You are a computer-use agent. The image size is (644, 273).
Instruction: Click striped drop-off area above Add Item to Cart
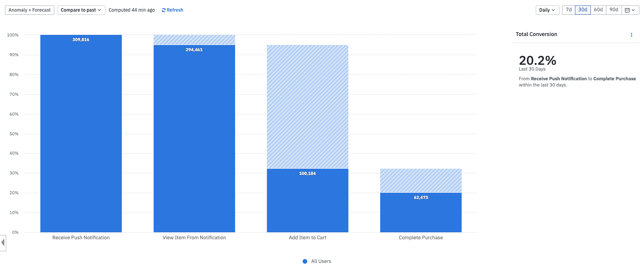click(308, 107)
